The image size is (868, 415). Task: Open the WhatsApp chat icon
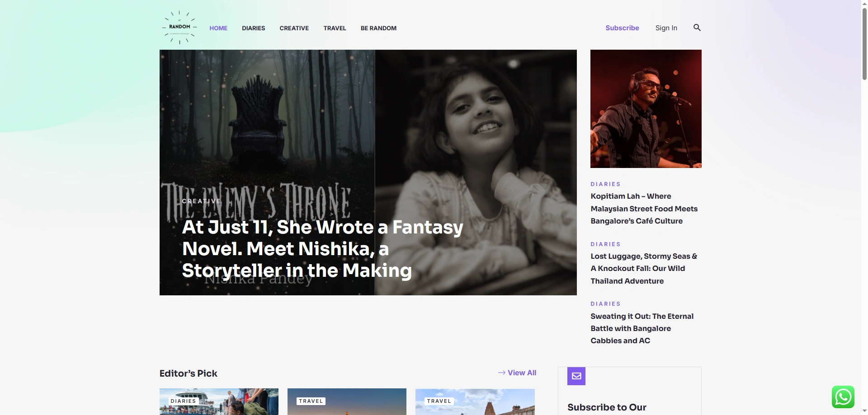coord(843,397)
